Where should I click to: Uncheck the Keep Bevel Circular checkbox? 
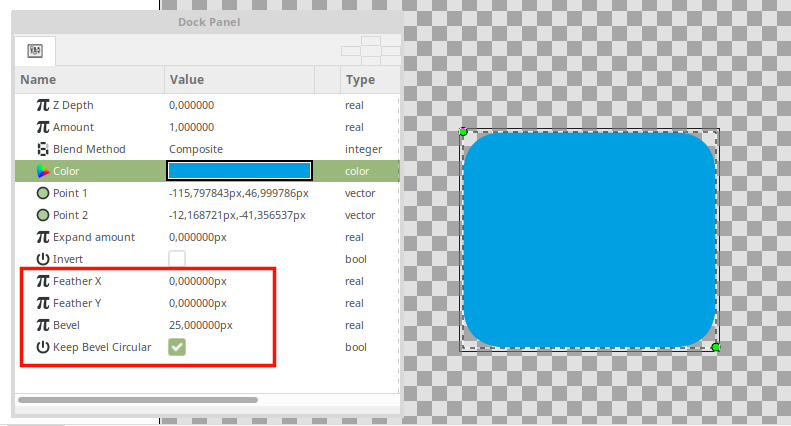(177, 347)
